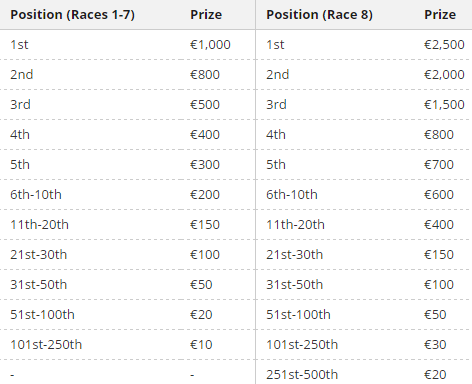Viewport: 472px width, 384px height.
Task: Select the €300 prize cell
Action: pos(205,165)
